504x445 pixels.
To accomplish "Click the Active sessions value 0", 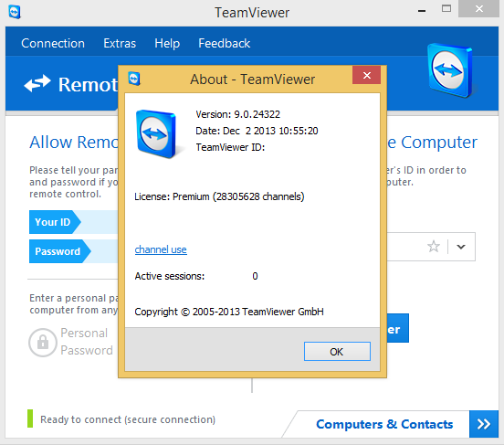I will 255,276.
